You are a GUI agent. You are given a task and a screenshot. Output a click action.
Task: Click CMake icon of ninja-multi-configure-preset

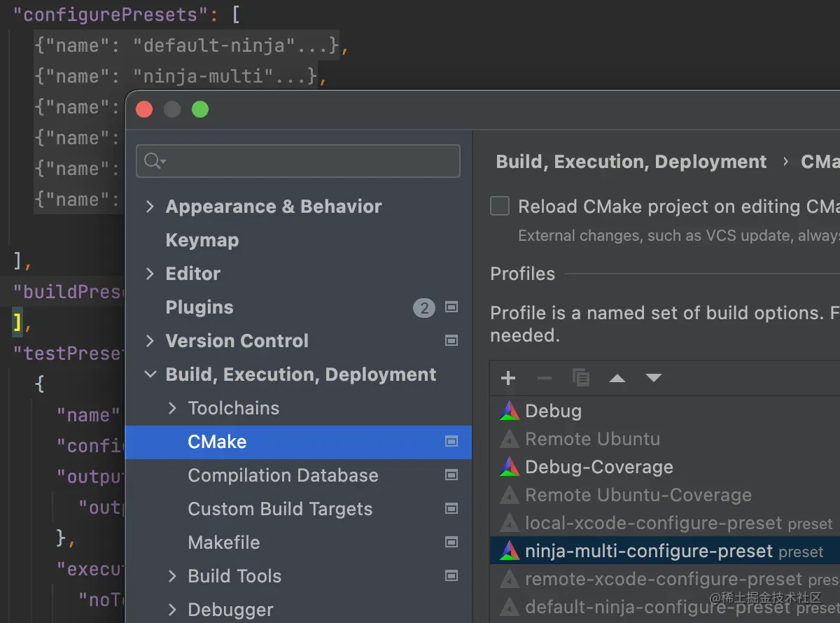pyautogui.click(x=510, y=551)
